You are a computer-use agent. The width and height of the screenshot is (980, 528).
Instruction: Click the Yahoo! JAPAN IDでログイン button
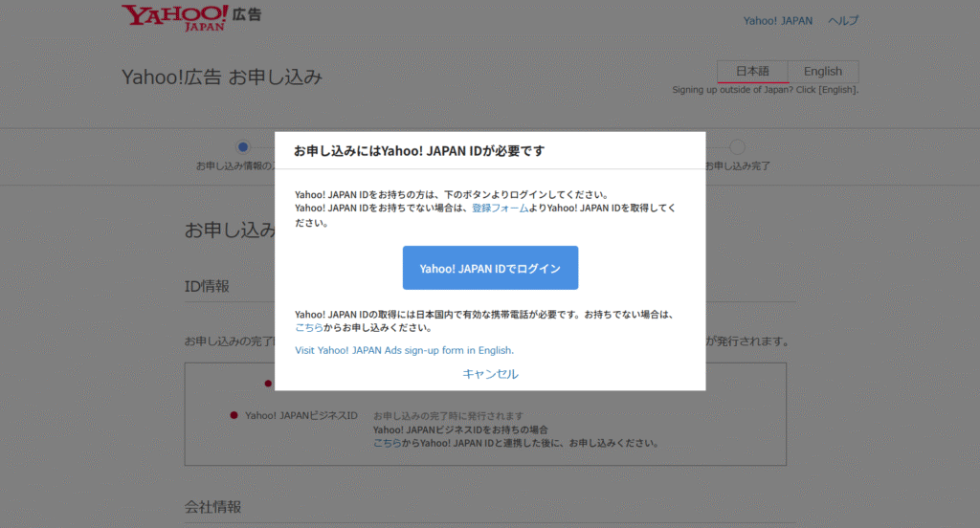pos(490,268)
